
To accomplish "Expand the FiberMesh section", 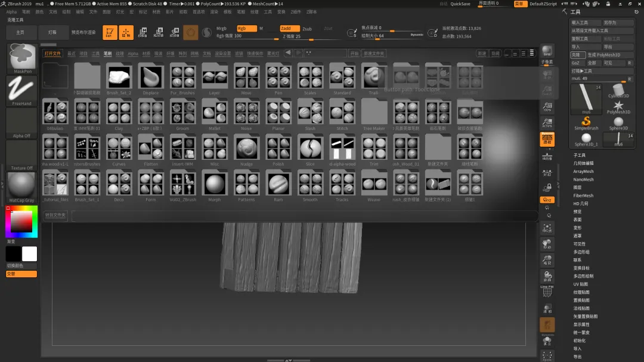I will click(x=583, y=196).
